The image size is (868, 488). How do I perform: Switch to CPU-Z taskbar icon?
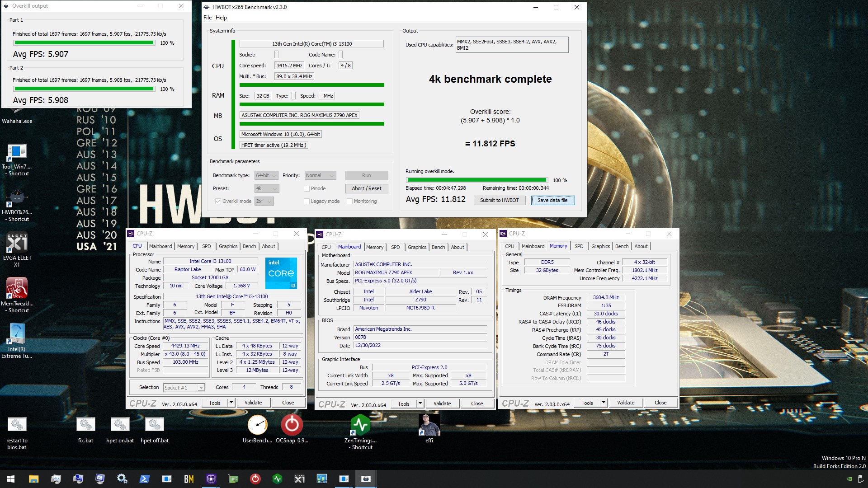pyautogui.click(x=211, y=479)
